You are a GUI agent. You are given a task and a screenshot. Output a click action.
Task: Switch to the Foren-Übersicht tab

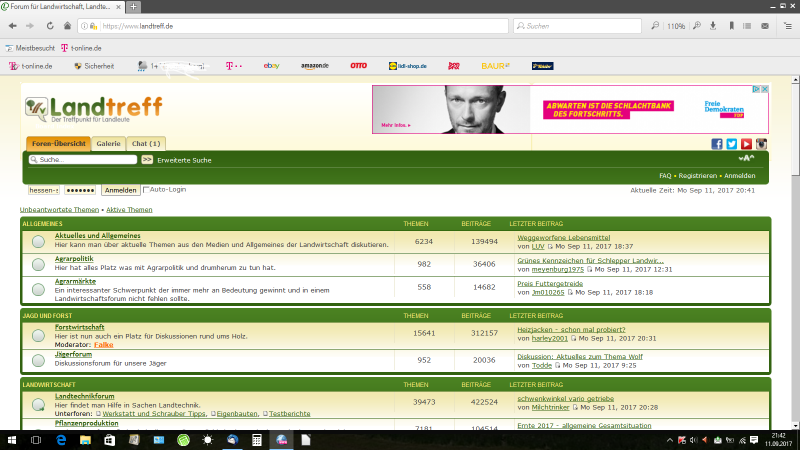pyautogui.click(x=59, y=144)
